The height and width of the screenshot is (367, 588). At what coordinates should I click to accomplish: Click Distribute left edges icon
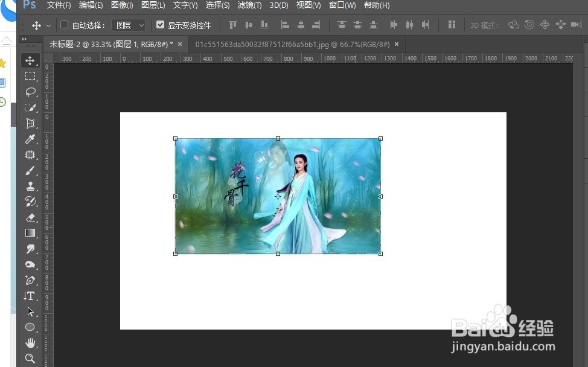(x=394, y=25)
